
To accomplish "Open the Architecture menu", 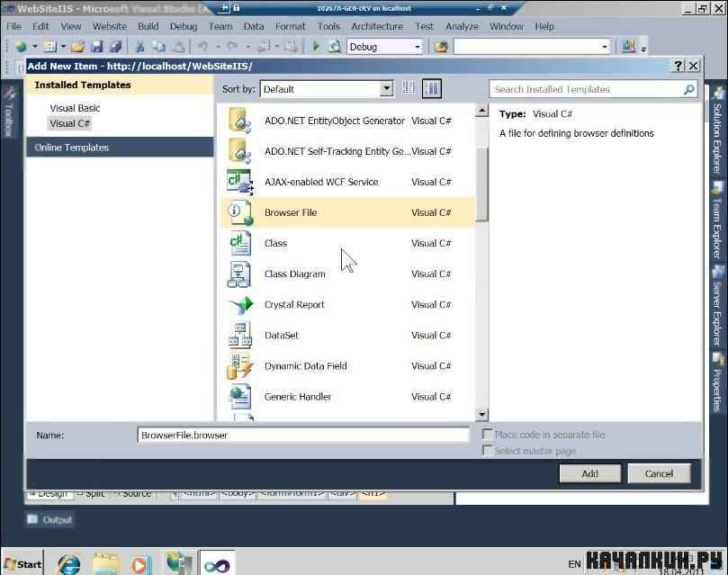I will point(377,26).
